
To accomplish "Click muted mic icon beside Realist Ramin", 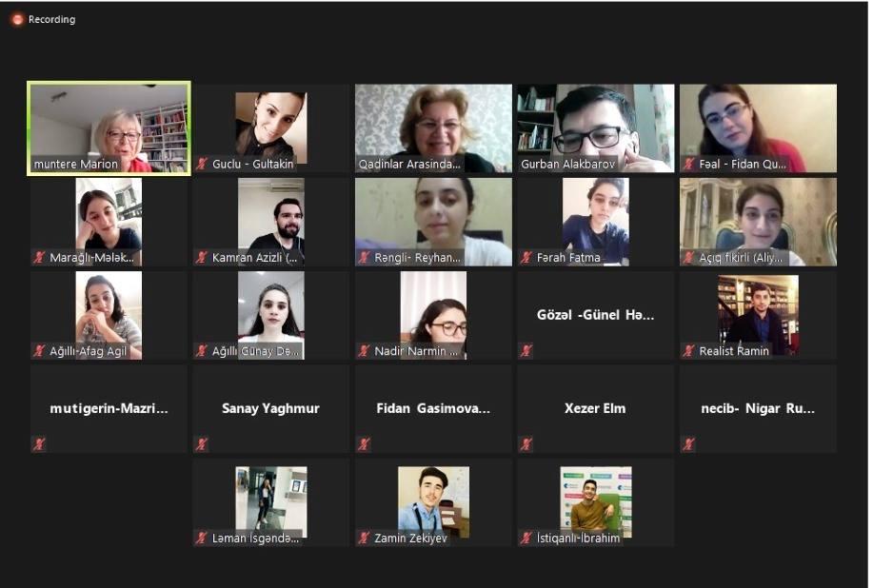I will point(688,350).
